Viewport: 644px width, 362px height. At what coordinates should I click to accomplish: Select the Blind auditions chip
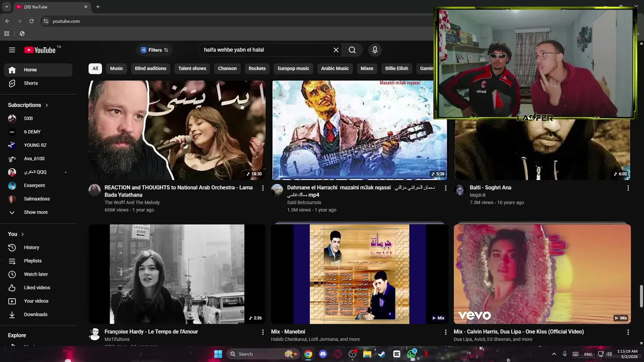click(150, 68)
